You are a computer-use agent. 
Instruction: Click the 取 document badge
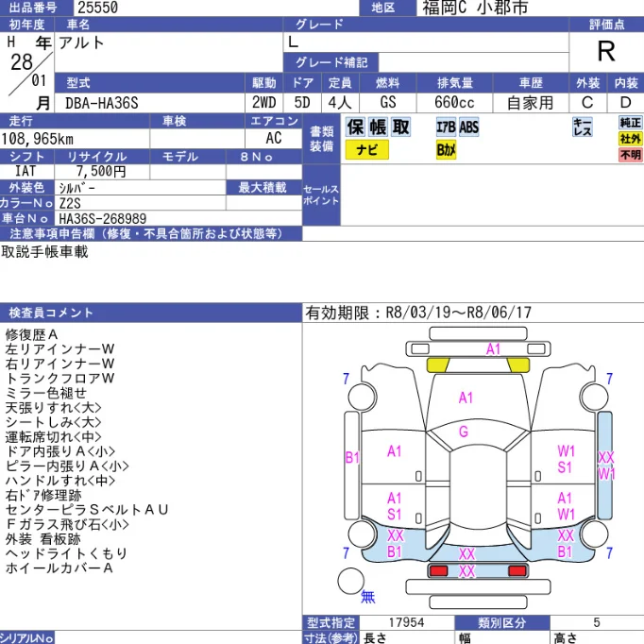tap(401, 127)
